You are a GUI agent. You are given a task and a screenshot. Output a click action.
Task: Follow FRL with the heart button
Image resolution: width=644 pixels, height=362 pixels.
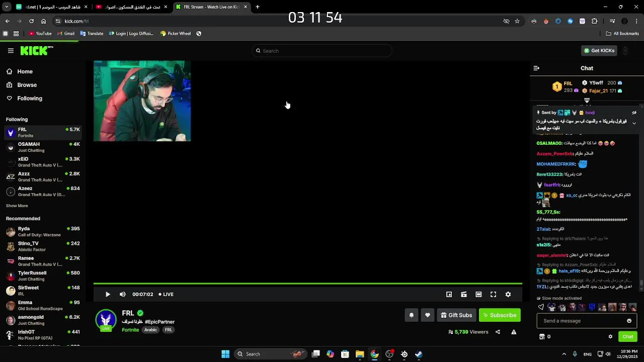click(x=428, y=315)
